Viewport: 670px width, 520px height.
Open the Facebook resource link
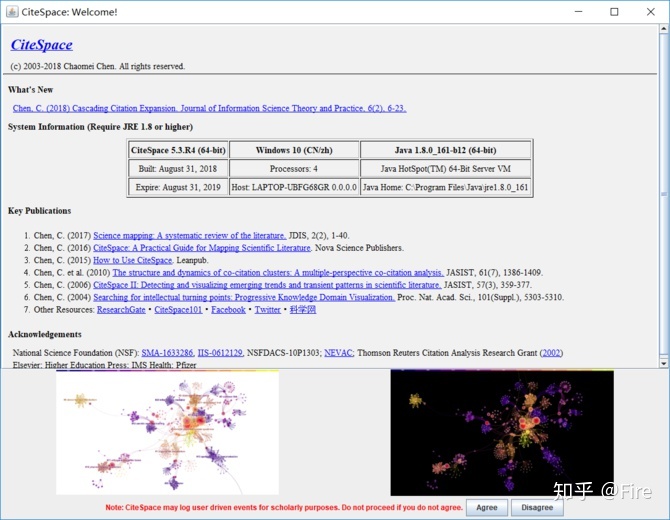[x=228, y=310]
